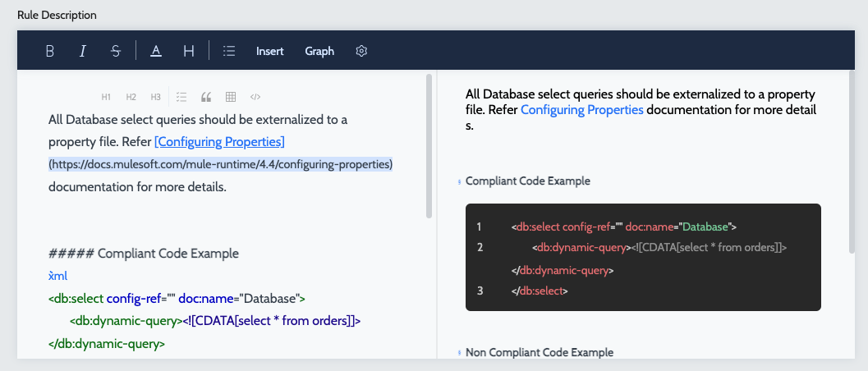Image resolution: width=868 pixels, height=371 pixels.
Task: Open the text color underline tool
Action: pos(156,52)
